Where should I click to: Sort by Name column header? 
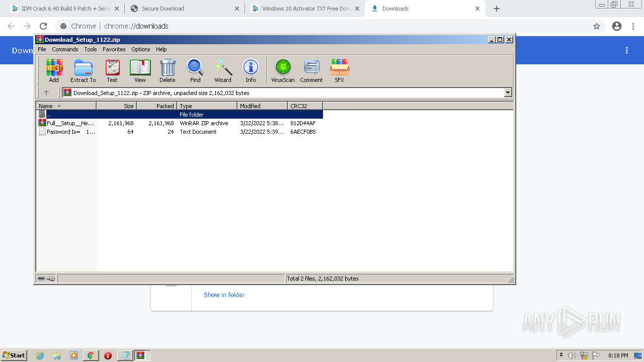click(x=66, y=106)
